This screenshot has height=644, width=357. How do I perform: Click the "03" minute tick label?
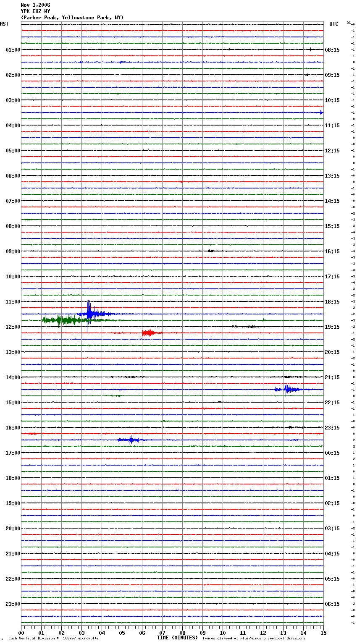(x=82, y=633)
